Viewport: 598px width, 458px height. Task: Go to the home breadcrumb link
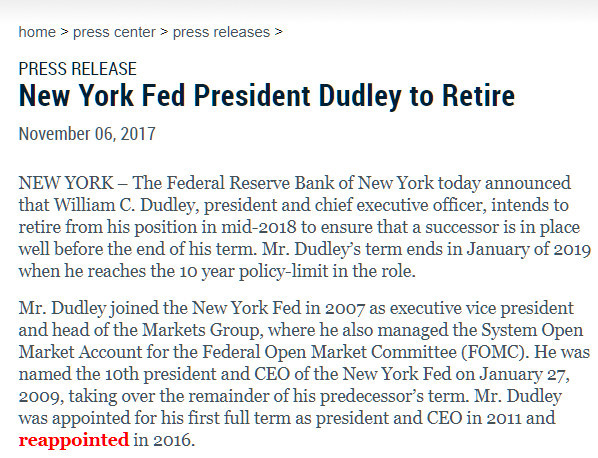click(x=37, y=32)
